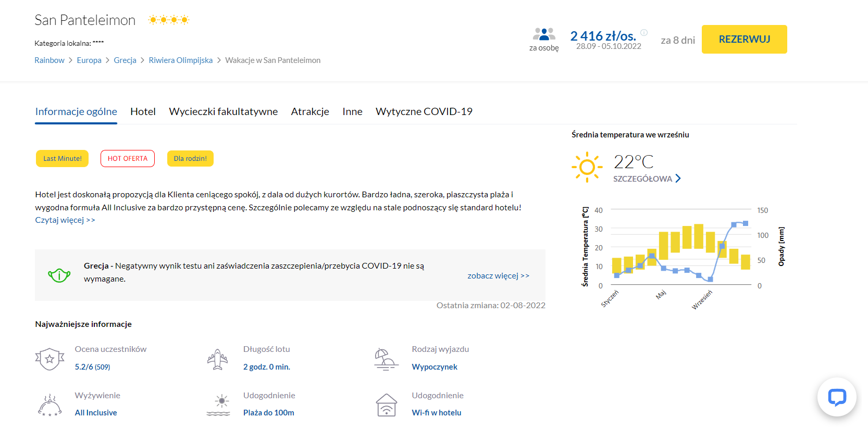Click the star badge rating icon

tap(49, 359)
